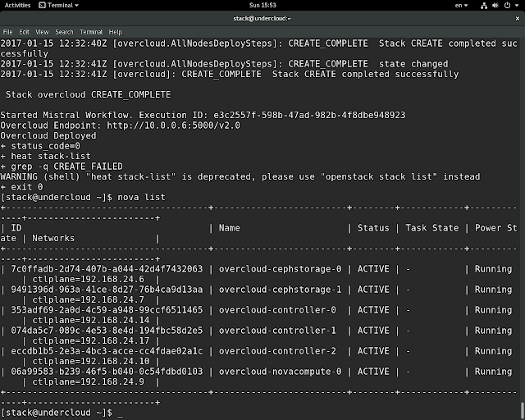This screenshot has width=525, height=420.
Task: Open the Activities overview
Action: (17, 5)
